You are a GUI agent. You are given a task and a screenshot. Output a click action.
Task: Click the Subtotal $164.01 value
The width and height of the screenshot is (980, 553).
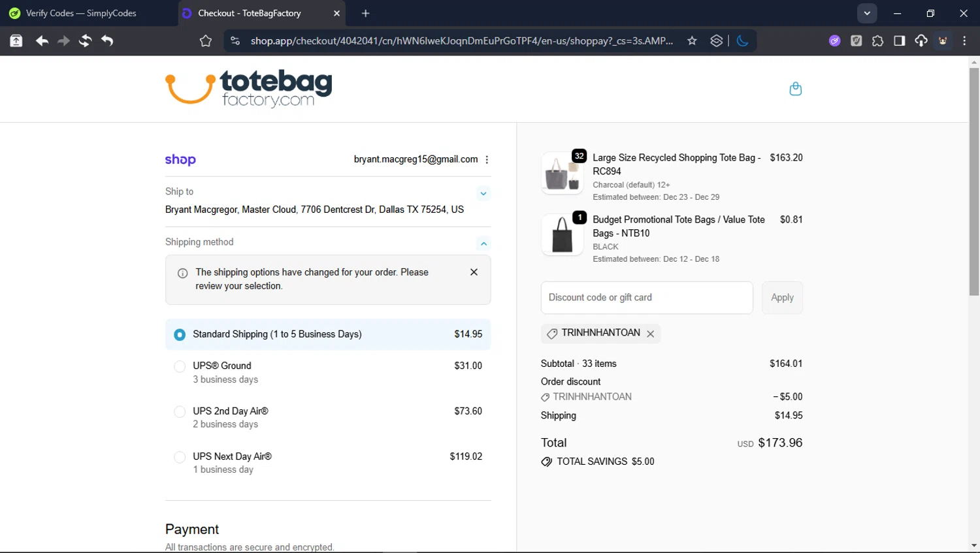(x=786, y=364)
